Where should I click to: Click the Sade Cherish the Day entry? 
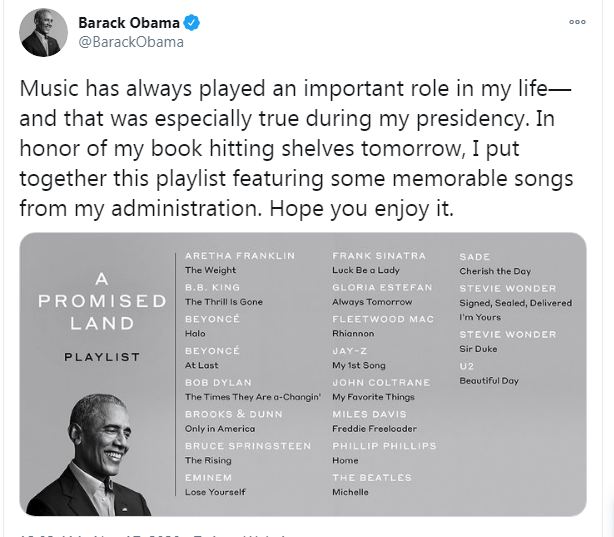[495, 263]
